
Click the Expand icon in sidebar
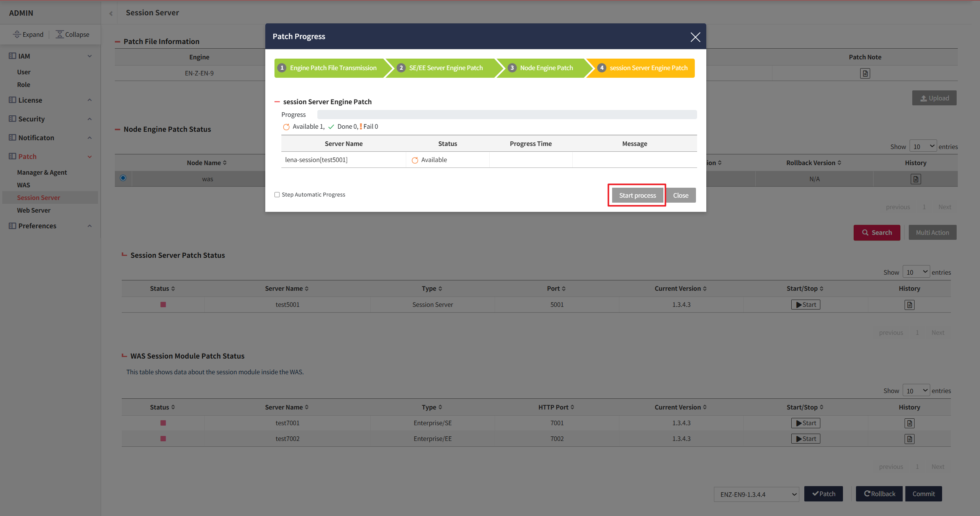click(x=17, y=34)
